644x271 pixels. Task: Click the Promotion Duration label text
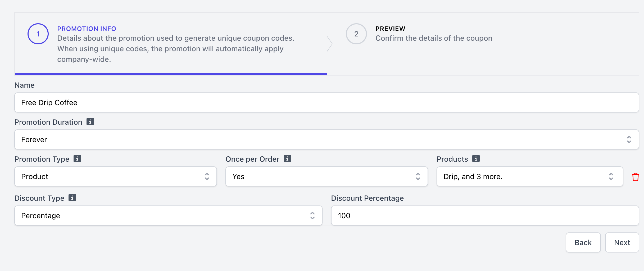[48, 122]
